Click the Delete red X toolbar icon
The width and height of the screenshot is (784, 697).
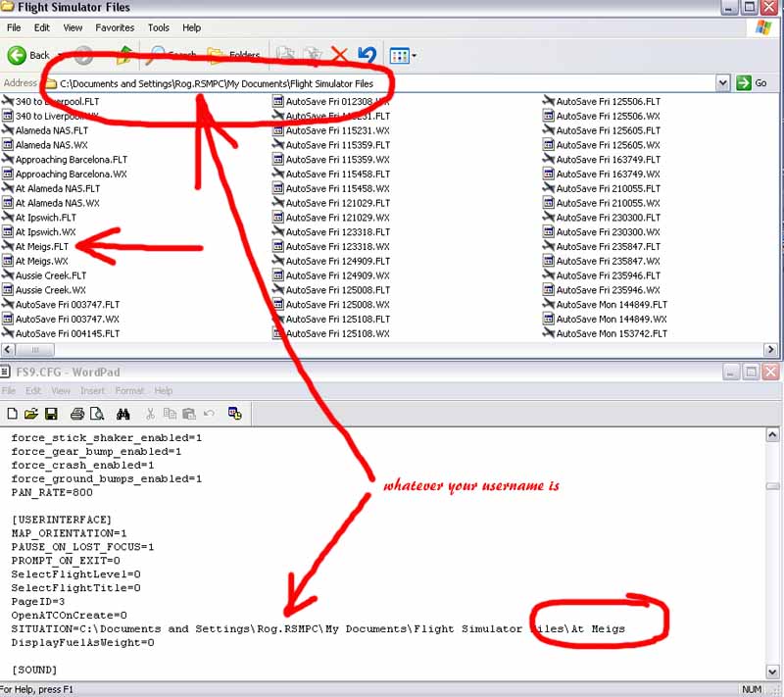click(339, 55)
